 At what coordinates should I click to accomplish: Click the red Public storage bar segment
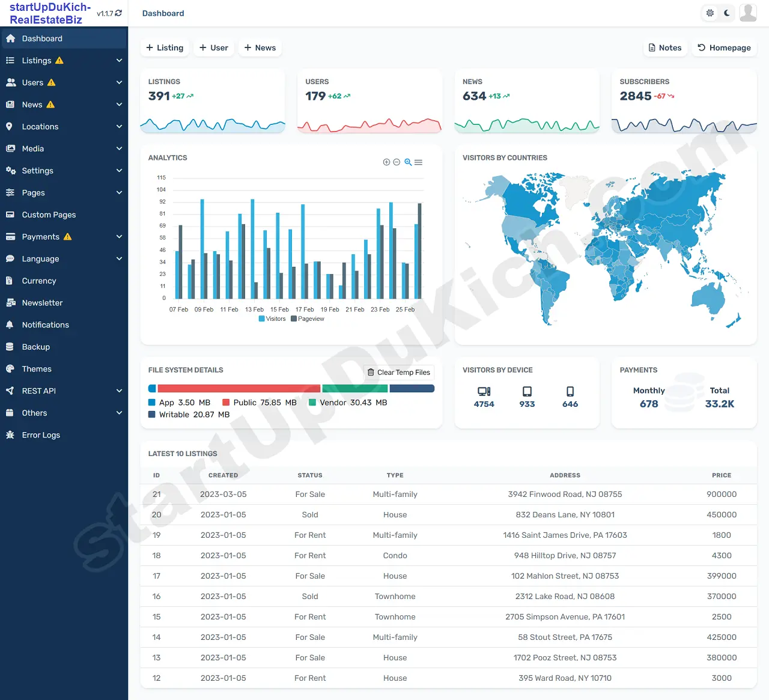pyautogui.click(x=239, y=389)
